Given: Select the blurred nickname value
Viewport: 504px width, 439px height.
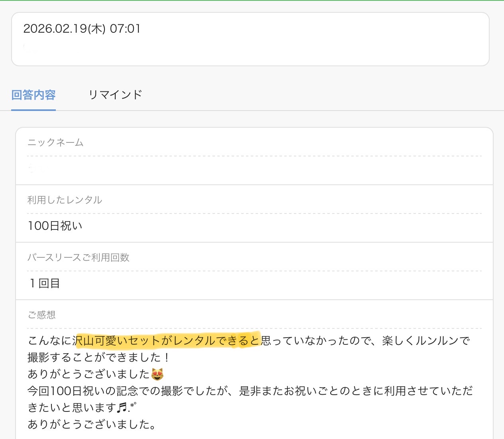Looking at the screenshot, I should pos(36,170).
